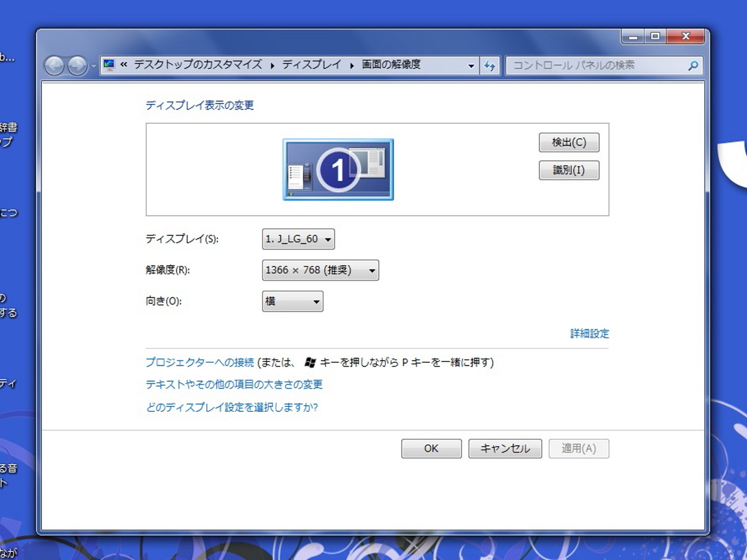Open プロジェクターへの接続 link
747x560 pixels.
[200, 362]
